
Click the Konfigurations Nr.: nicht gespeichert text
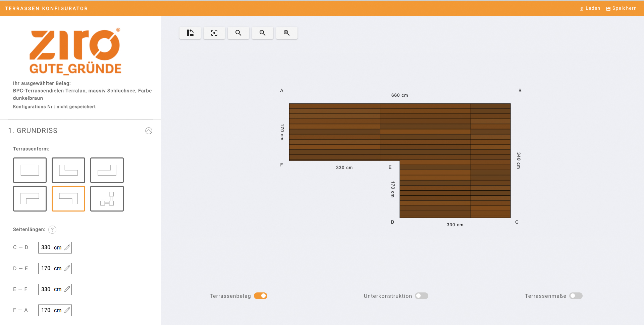(x=54, y=107)
